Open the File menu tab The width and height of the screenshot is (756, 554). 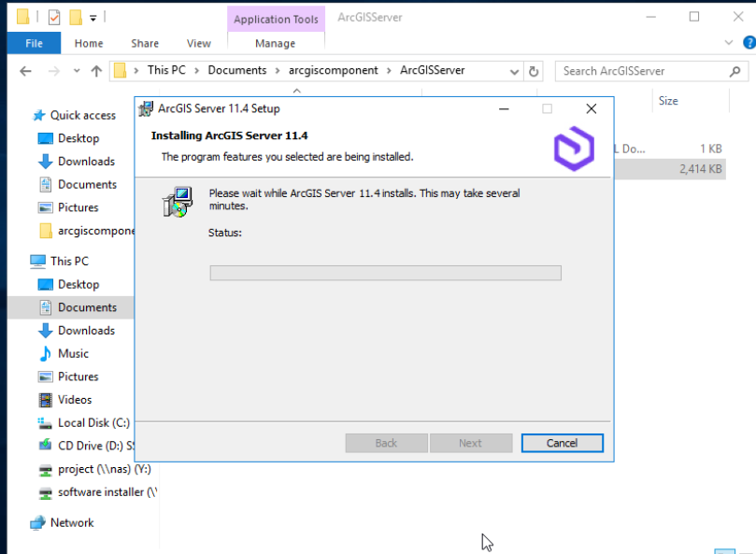pyautogui.click(x=34, y=43)
